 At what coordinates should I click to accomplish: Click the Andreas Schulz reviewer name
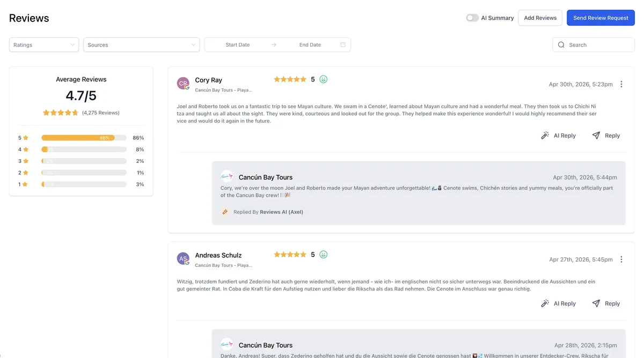218,255
